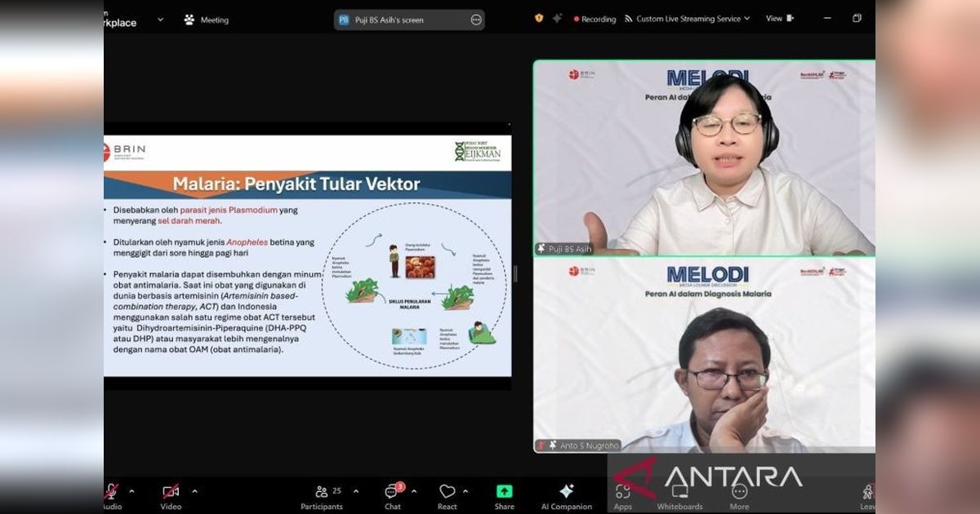
Task: Click the slide title Malaria: Penyakit Tular Vektor
Action: 296,184
